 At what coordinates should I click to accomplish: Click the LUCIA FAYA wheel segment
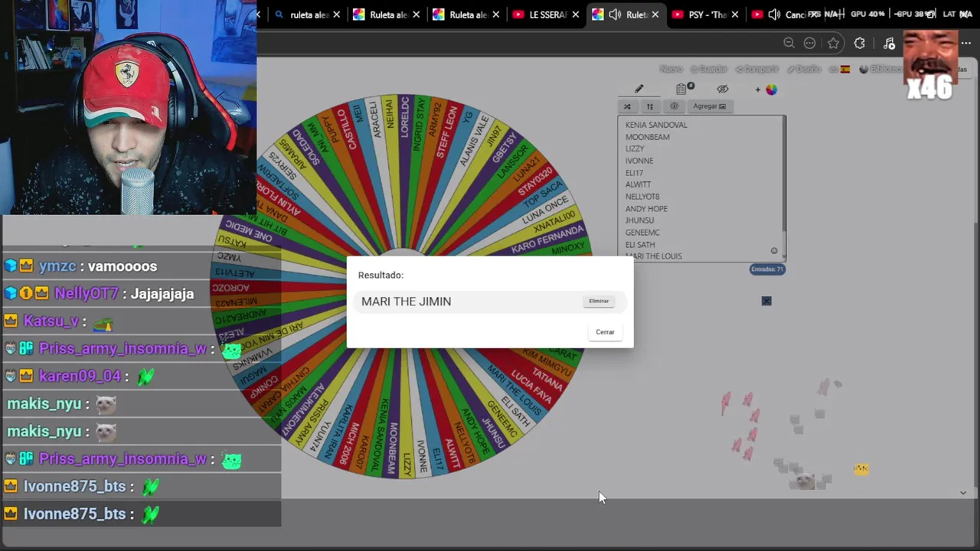coord(532,388)
